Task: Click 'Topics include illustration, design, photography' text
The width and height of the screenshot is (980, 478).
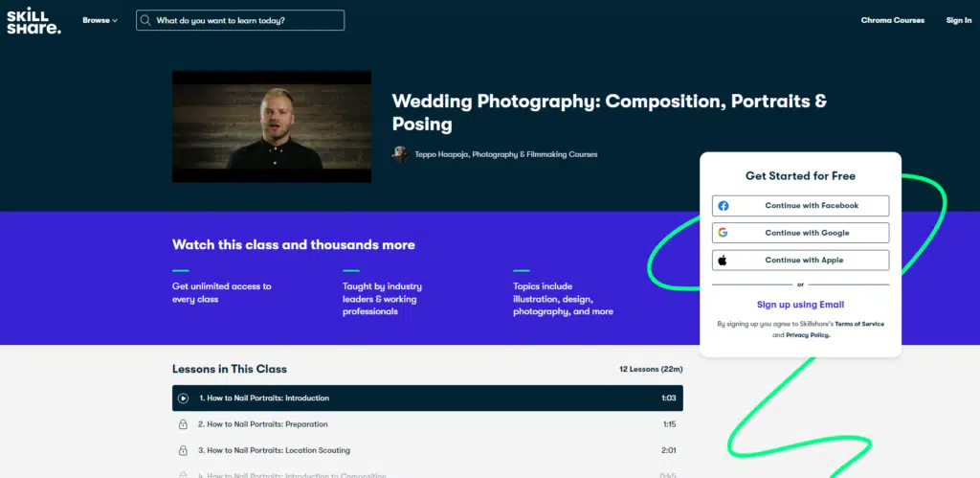Action: tap(563, 299)
